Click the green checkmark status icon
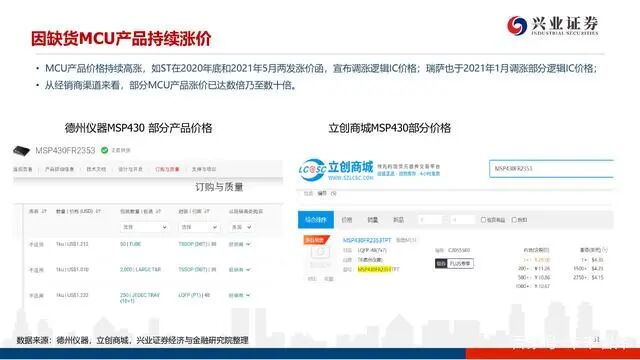 [104, 150]
